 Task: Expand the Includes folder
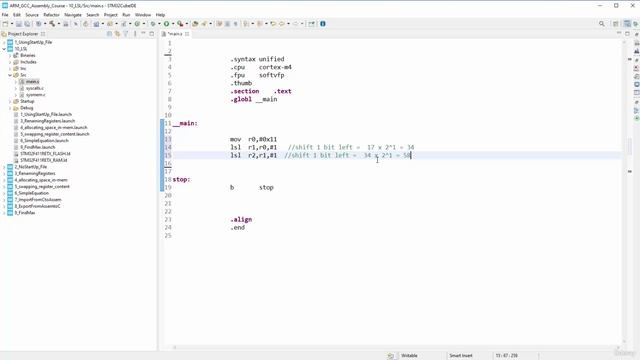[10, 62]
